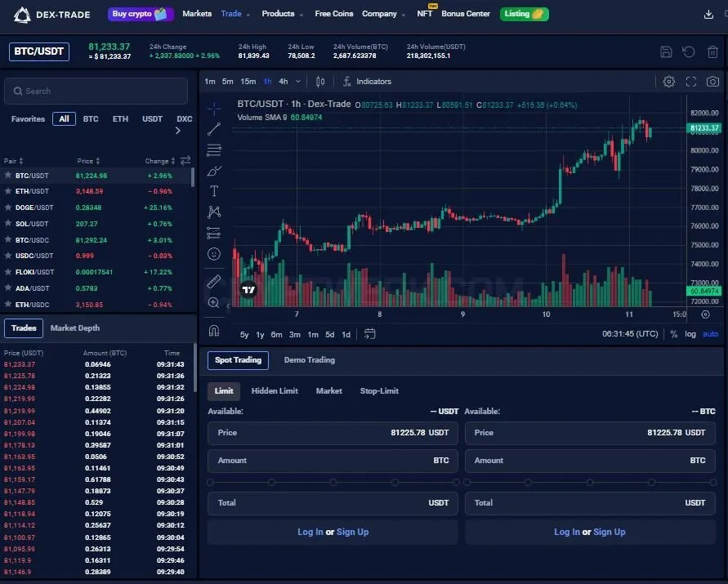Toggle auto scale on chart
Screen dimensions: 728x584
point(710,334)
